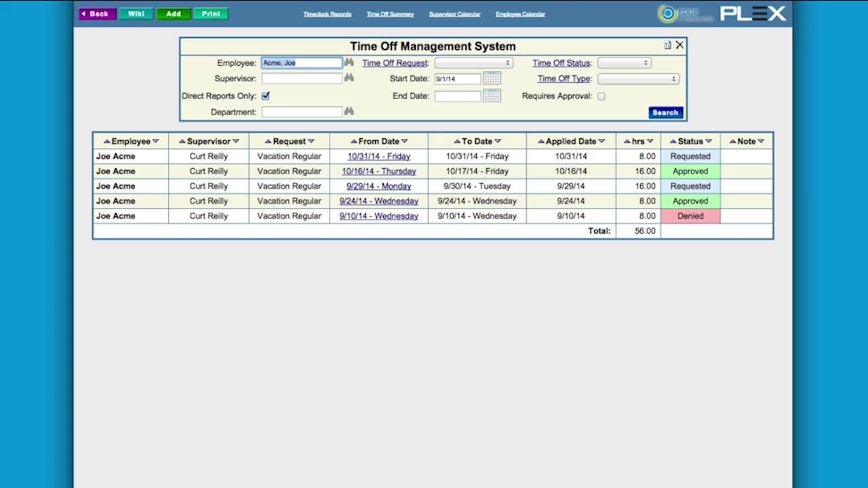The image size is (868, 488).
Task: Click the Time Off Type label link
Action: tap(564, 79)
